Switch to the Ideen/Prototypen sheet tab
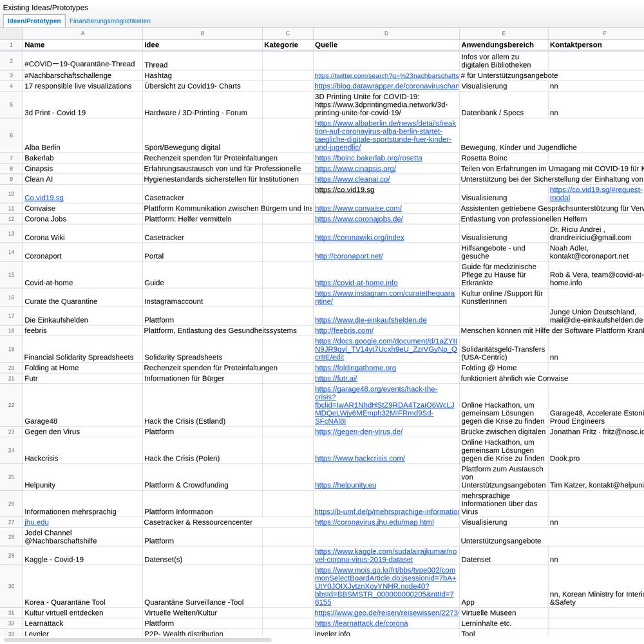 [34, 21]
